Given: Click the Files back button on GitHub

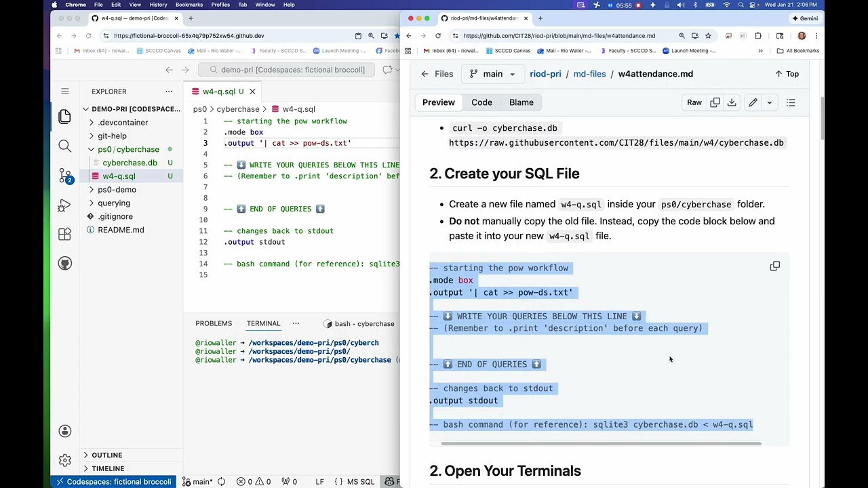Looking at the screenshot, I should click(437, 74).
